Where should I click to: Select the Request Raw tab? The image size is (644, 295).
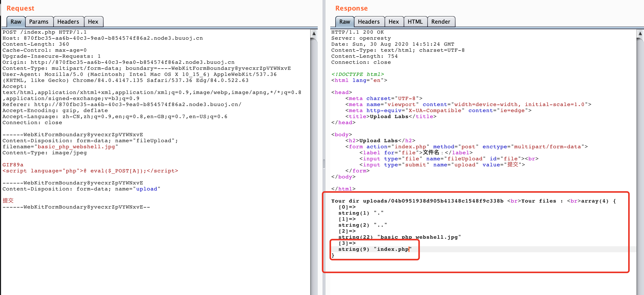click(x=16, y=22)
